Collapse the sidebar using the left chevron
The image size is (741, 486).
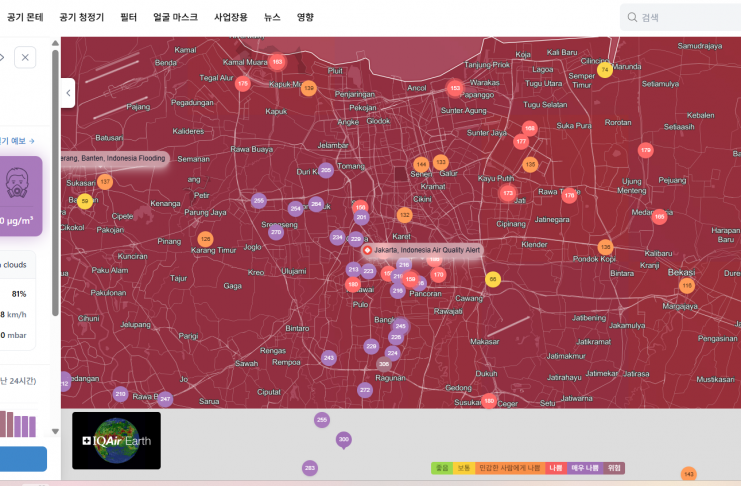click(x=68, y=93)
